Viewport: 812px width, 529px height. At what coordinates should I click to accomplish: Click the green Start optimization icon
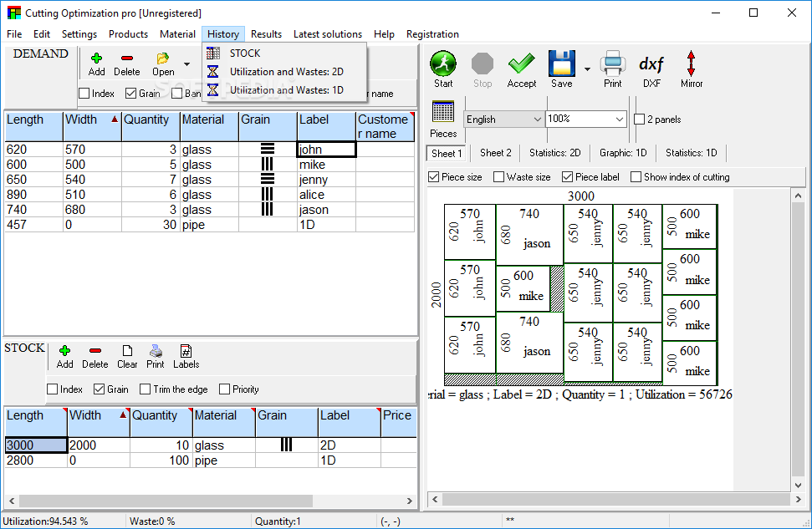[x=442, y=64]
